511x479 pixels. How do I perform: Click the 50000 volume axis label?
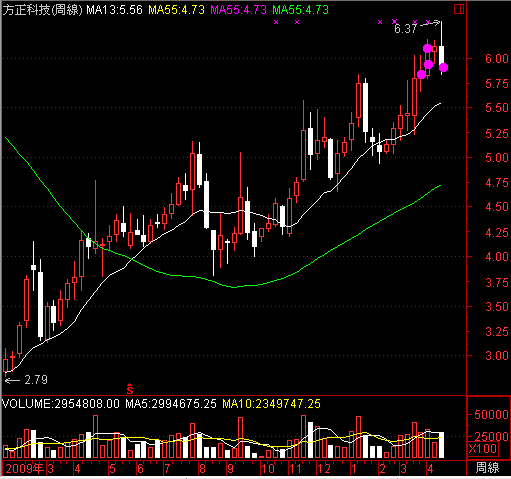coord(491,415)
